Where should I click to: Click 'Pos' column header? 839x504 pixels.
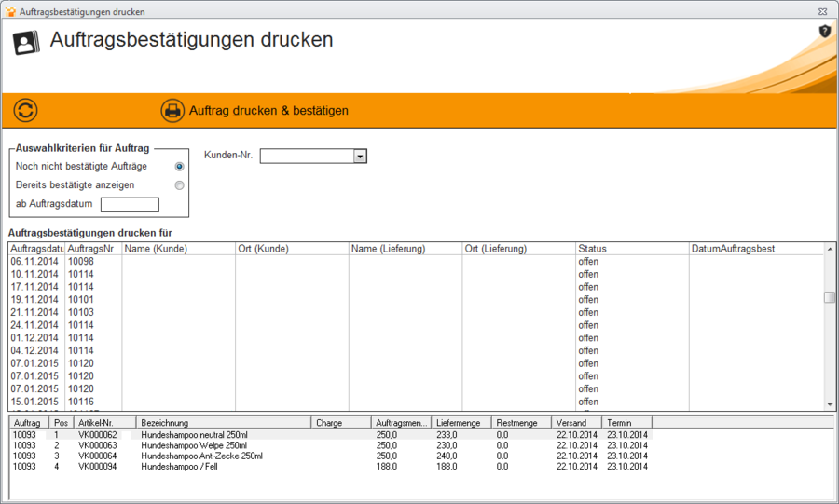[61, 423]
